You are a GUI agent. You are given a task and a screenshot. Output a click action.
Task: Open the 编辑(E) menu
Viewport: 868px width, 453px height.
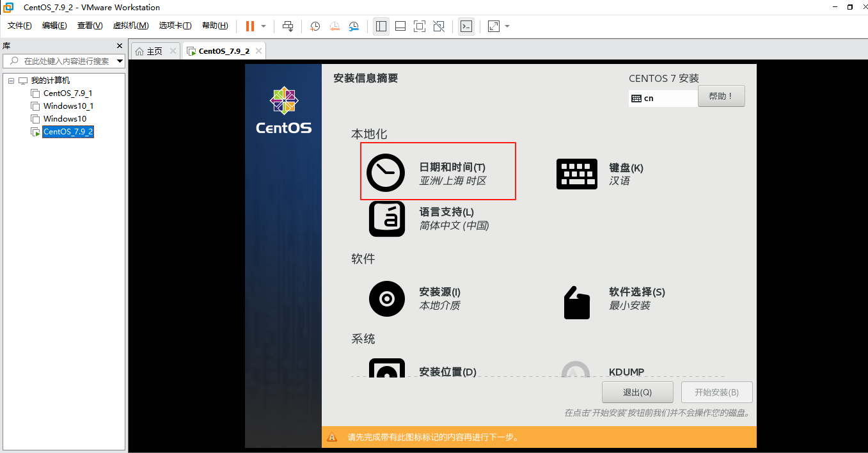[x=54, y=26]
